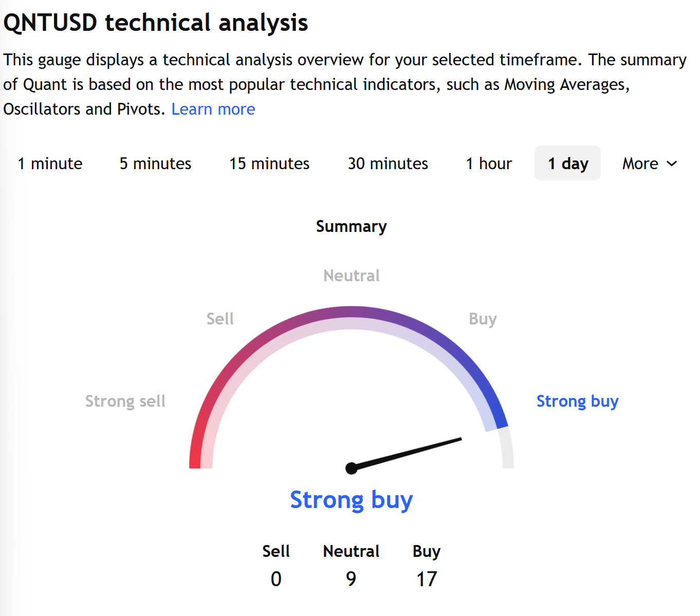Click the Sell count of 0

tap(276, 579)
